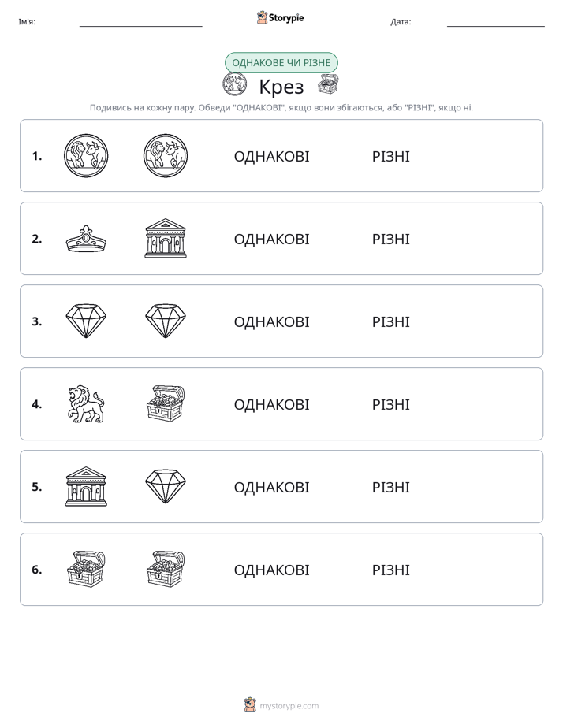Choose ОДНАКОВІ for pair 3
This screenshot has width=563, height=728.
pyautogui.click(x=271, y=321)
